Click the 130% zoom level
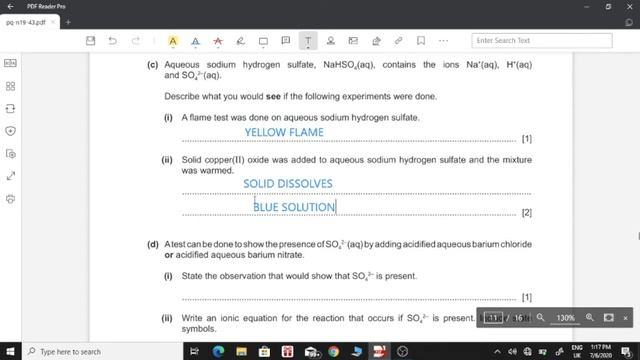Screen dimensions: 640x360 565,318
